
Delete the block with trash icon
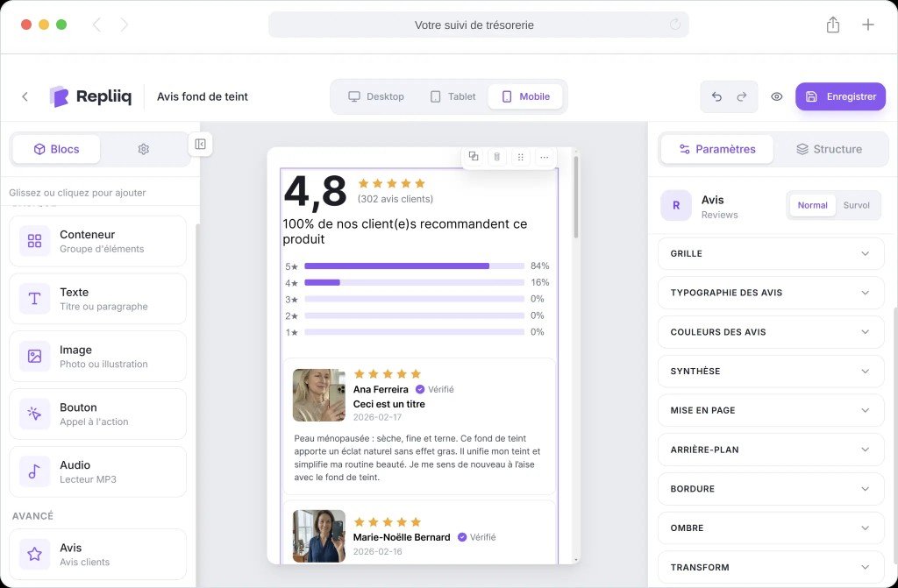point(496,157)
